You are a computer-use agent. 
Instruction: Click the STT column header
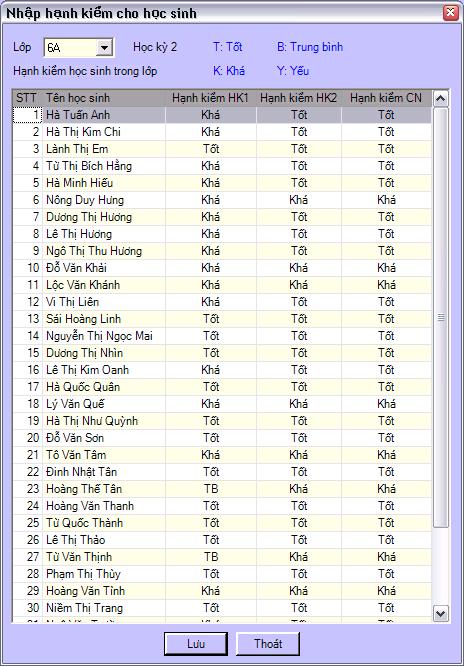(x=28, y=98)
